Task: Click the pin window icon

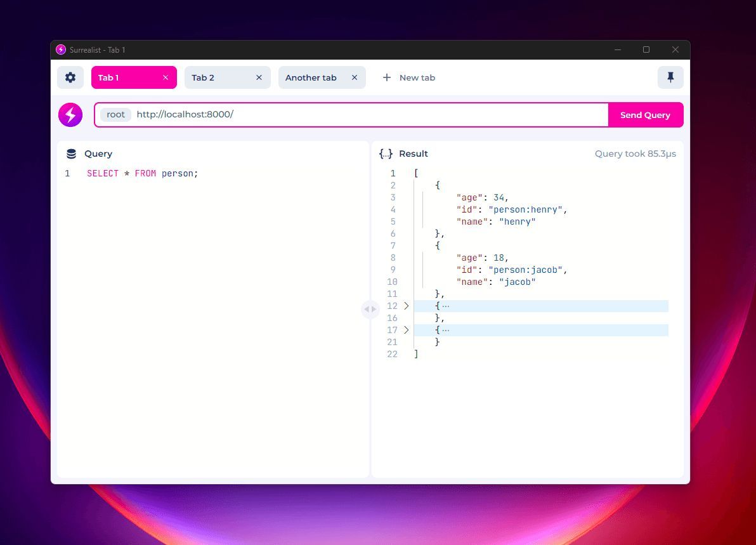Action: [x=670, y=77]
